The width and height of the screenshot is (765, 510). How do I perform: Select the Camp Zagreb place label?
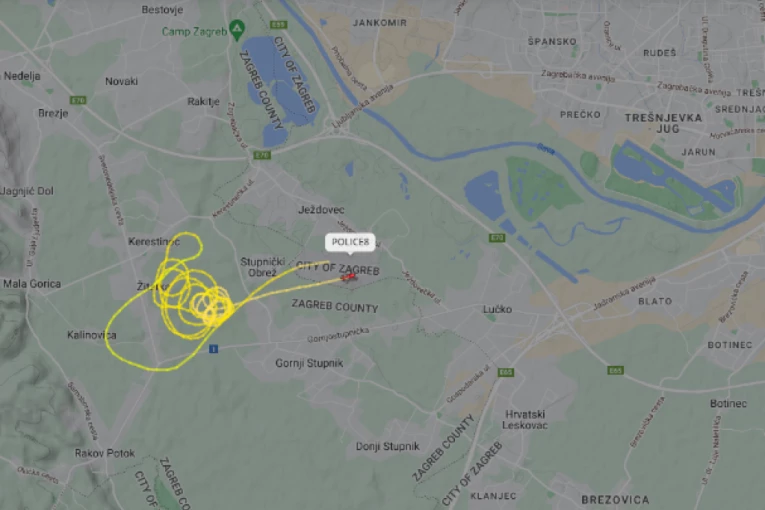[x=195, y=32]
